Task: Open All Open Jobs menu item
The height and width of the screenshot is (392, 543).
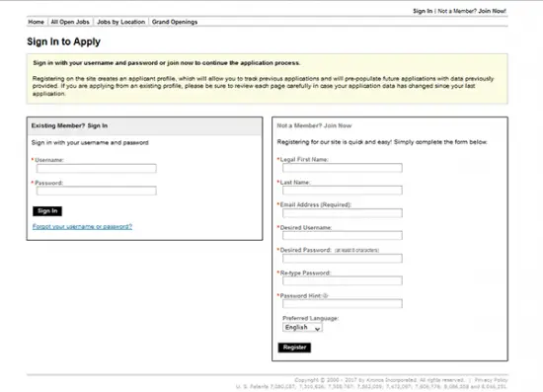Action: (x=70, y=22)
